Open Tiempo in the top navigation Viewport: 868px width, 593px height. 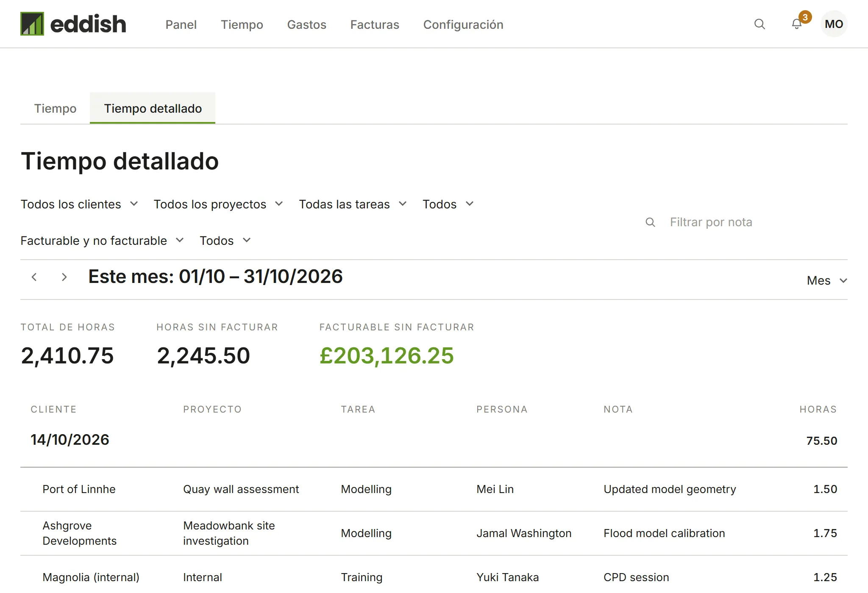pyautogui.click(x=242, y=25)
